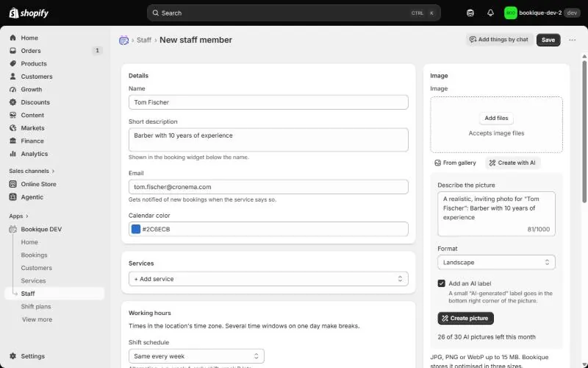Viewport: 588px width, 368px height.
Task: Toggle the Add an AI label checkbox
Action: 442,283
